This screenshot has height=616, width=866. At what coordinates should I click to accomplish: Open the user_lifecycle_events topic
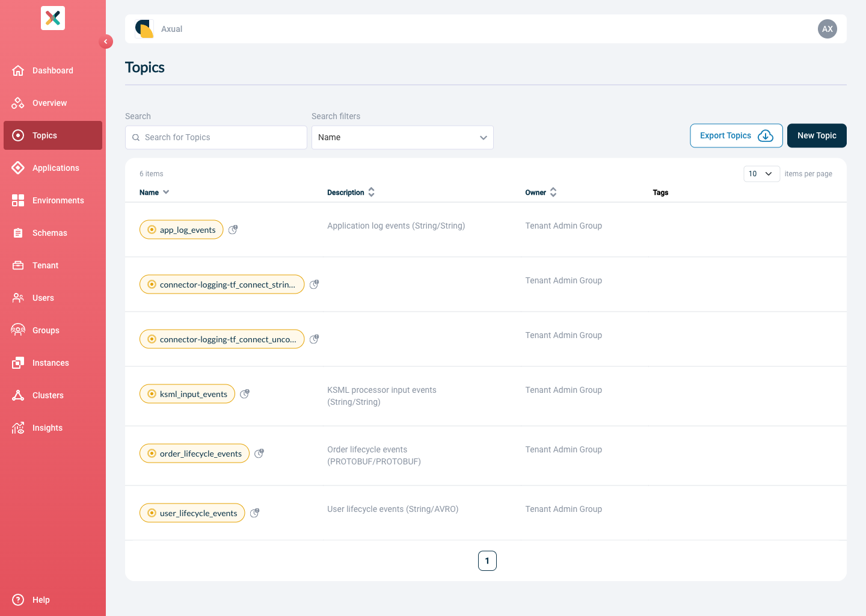[192, 513]
